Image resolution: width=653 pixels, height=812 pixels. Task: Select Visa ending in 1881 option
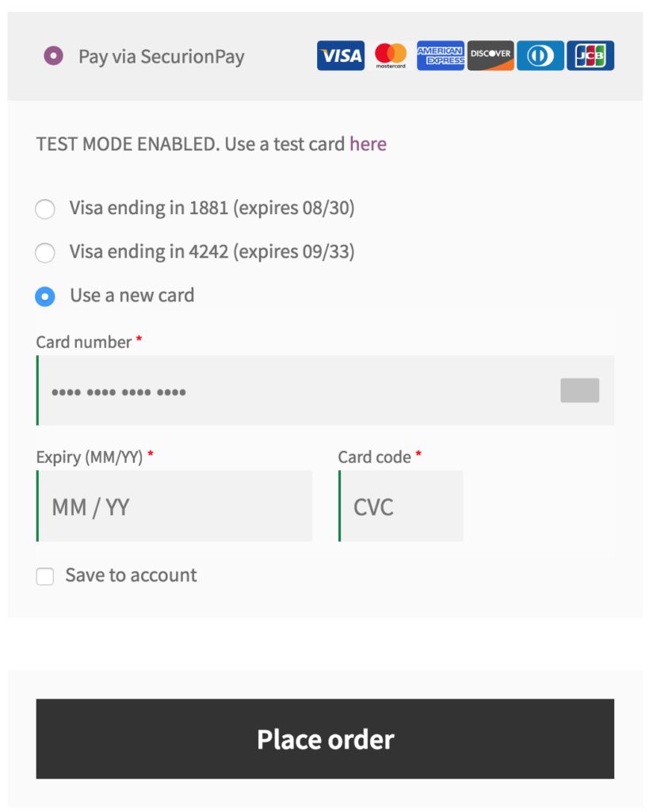(x=45, y=209)
